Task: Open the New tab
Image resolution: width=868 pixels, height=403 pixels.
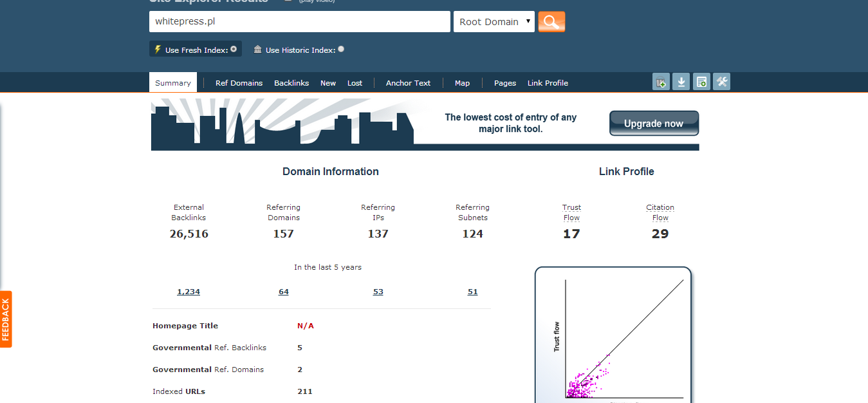Action: (328, 83)
